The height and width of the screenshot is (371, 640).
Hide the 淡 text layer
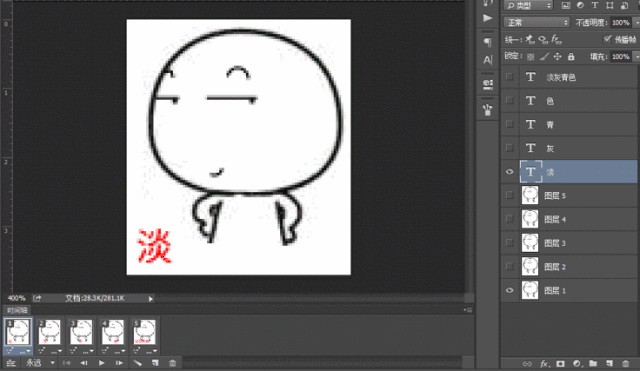pos(509,172)
